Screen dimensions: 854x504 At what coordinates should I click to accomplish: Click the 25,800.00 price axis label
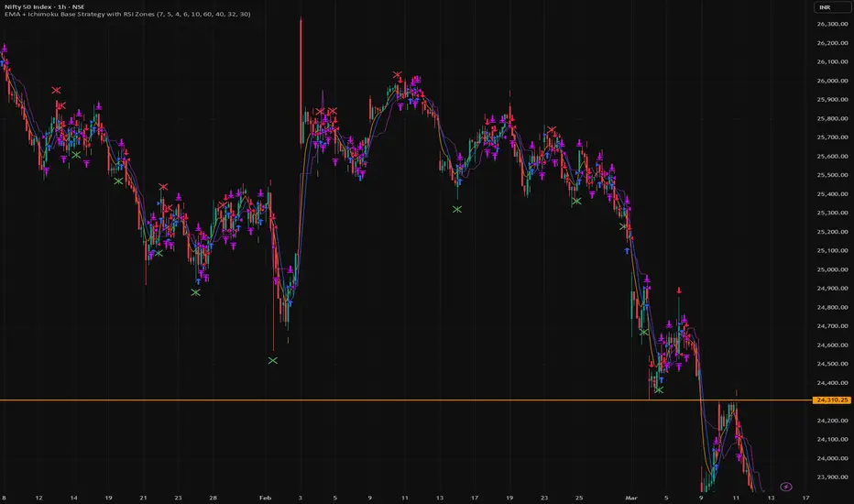832,118
